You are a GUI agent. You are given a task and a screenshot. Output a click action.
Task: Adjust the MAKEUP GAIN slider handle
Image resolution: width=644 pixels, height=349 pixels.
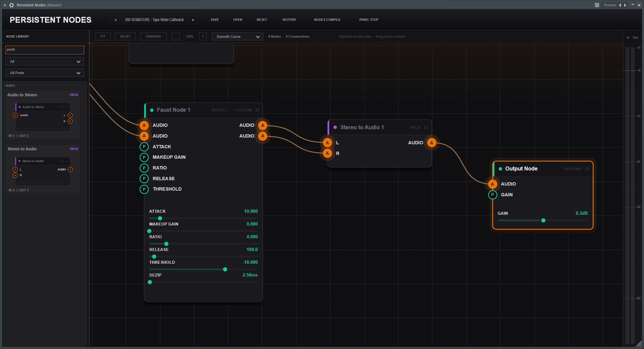pos(149,231)
